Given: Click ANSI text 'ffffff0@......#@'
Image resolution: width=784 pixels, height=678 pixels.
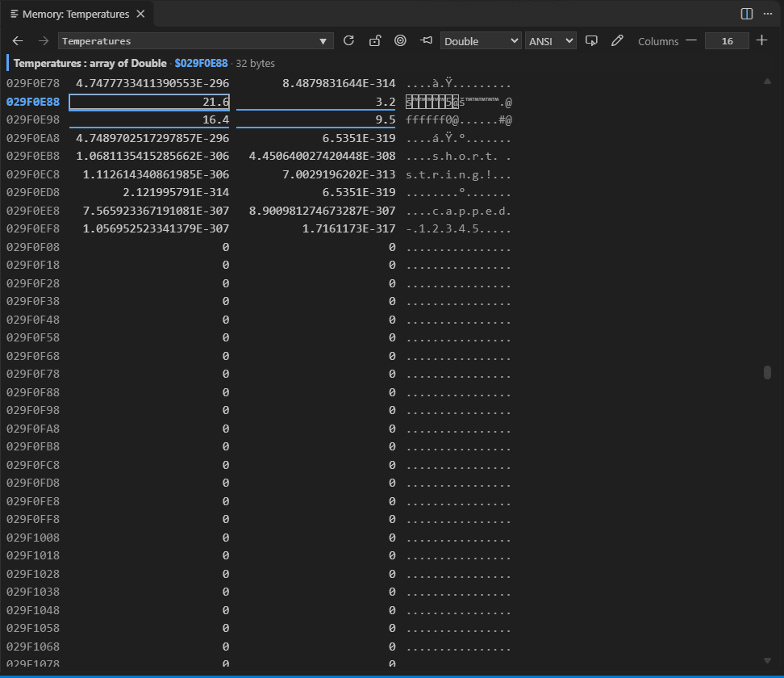Looking at the screenshot, I should click(x=458, y=120).
